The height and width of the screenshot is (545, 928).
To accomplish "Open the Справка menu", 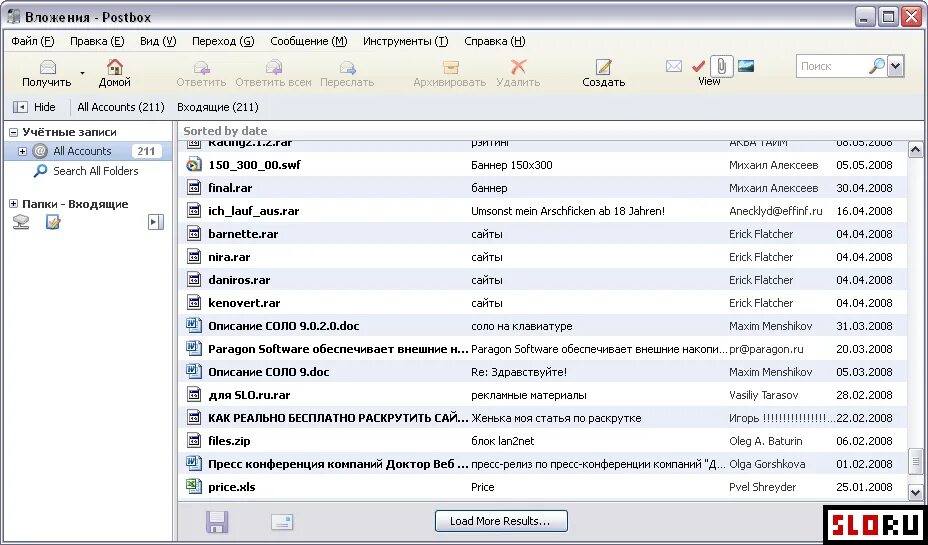I will click(495, 41).
